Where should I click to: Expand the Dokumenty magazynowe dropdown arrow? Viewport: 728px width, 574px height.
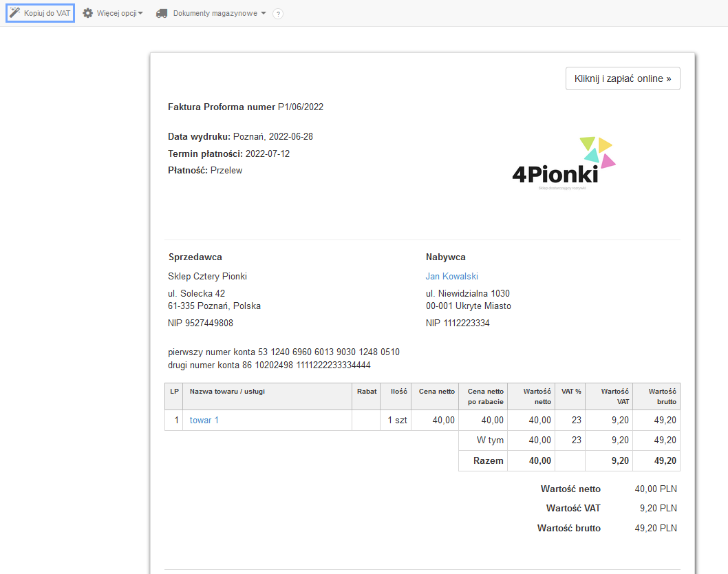click(264, 13)
